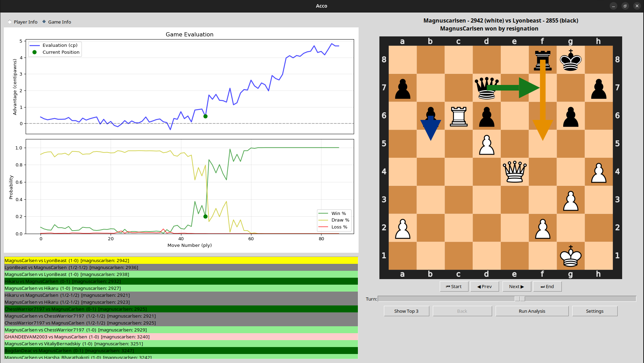Jump to game start with Start button
Viewport: 644px width, 363px height.
point(454,286)
